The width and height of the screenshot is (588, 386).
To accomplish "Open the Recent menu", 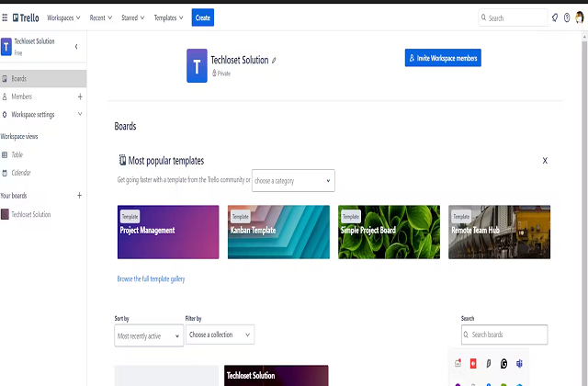I will 100,17.
